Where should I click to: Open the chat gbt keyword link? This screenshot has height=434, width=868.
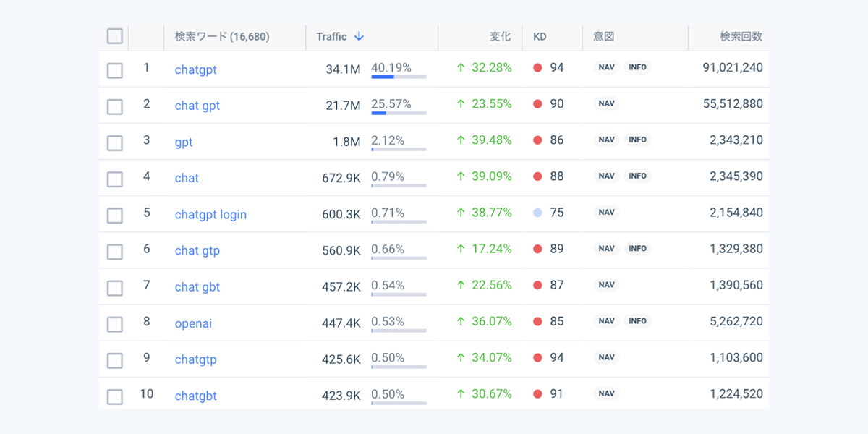[x=197, y=287]
